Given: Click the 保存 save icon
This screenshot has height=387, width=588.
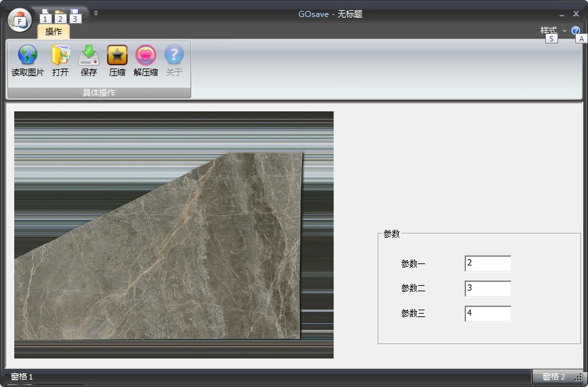Looking at the screenshot, I should (89, 56).
